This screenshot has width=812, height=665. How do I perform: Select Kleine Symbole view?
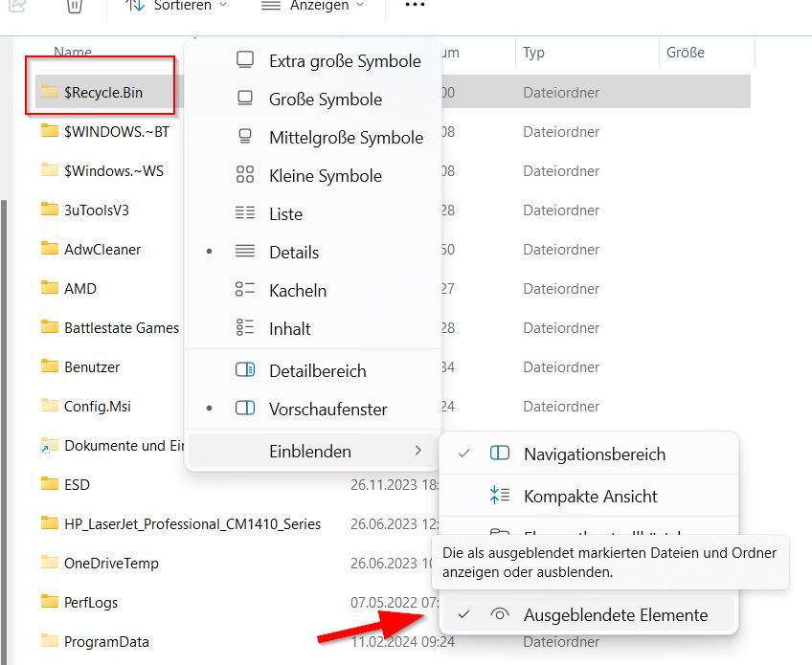click(313, 176)
